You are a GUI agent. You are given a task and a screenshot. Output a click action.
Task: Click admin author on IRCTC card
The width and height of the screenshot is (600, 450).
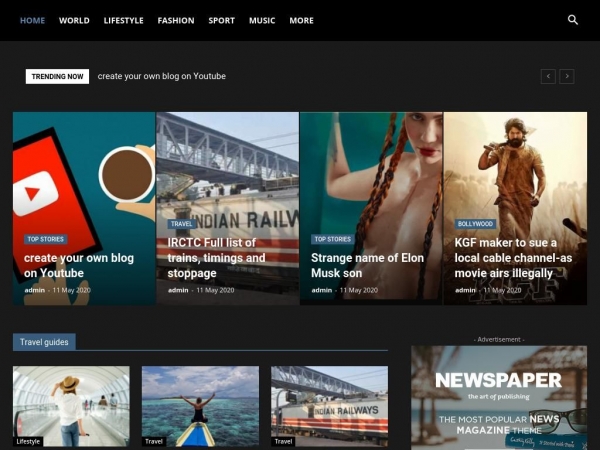click(x=178, y=290)
